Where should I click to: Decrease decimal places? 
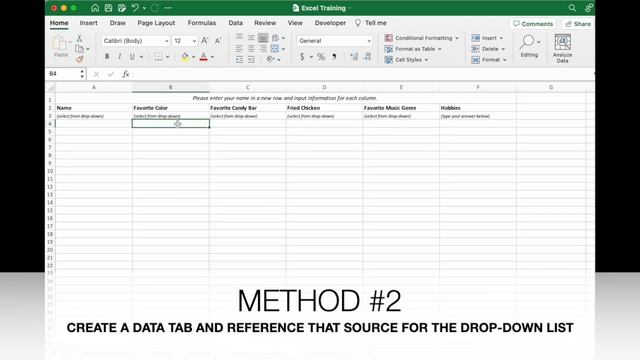(367, 57)
